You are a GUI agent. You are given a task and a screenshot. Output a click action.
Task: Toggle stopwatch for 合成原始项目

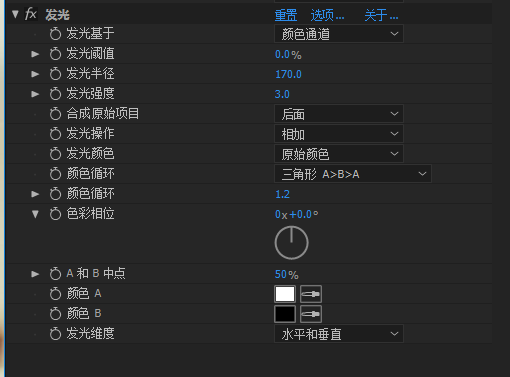click(55, 114)
